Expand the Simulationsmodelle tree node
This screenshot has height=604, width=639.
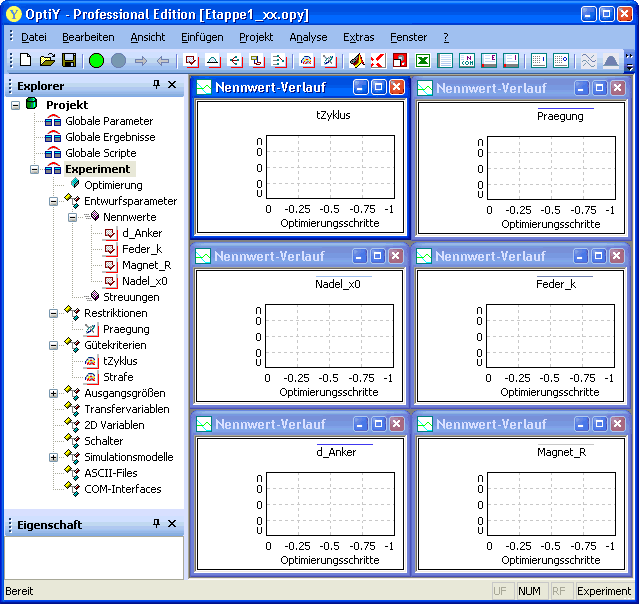pos(54,457)
